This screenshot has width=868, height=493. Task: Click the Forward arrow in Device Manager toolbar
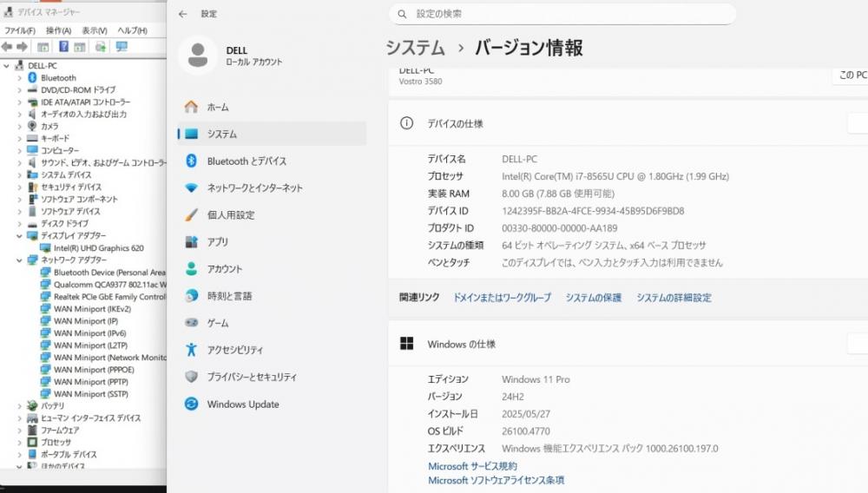point(23,47)
